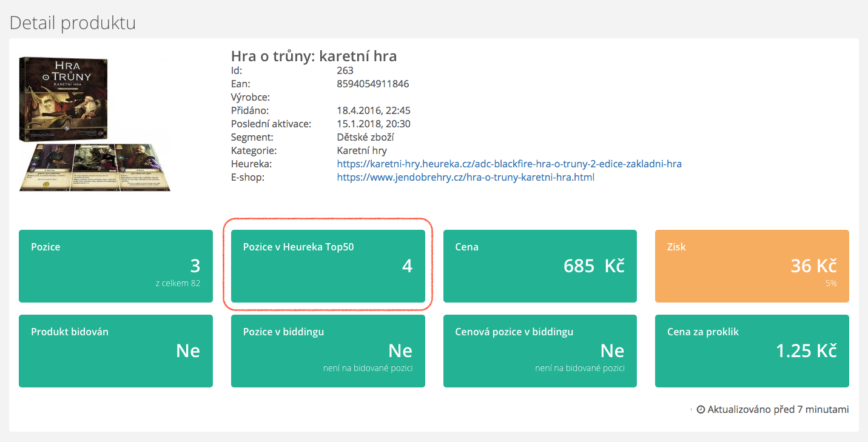The image size is (868, 442).
Task: Open the Cenová pozice v biddingu tile
Action: [x=540, y=350]
